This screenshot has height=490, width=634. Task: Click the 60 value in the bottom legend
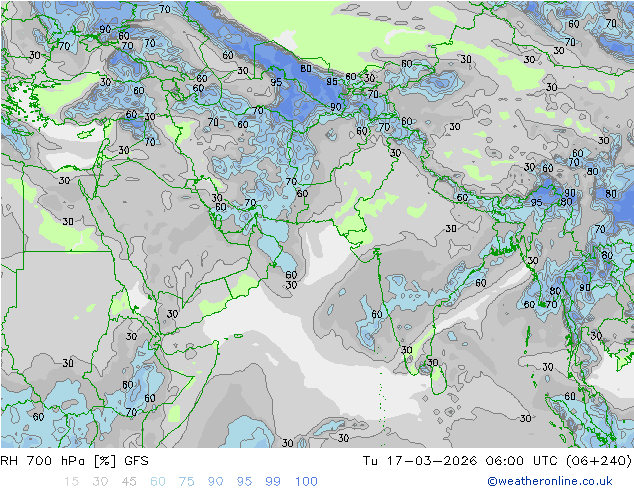[x=158, y=482]
